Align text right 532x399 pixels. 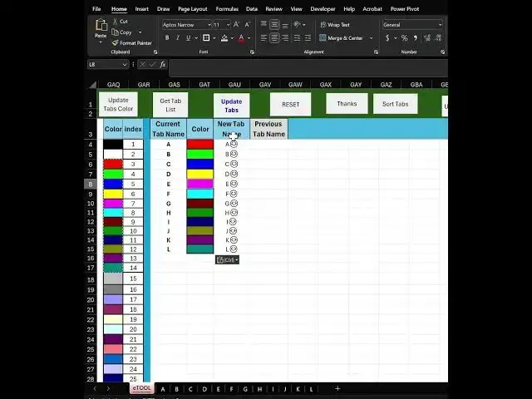[x=285, y=38]
